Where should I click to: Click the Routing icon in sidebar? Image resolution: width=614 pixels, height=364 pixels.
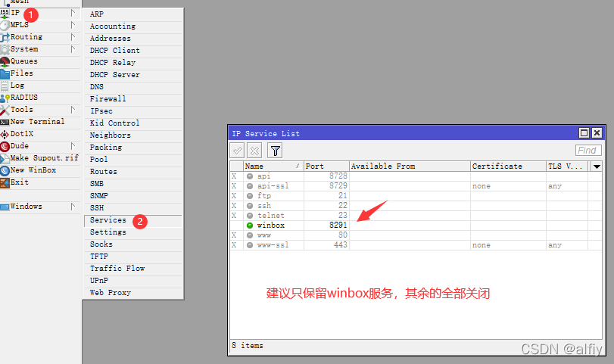(x=5, y=37)
